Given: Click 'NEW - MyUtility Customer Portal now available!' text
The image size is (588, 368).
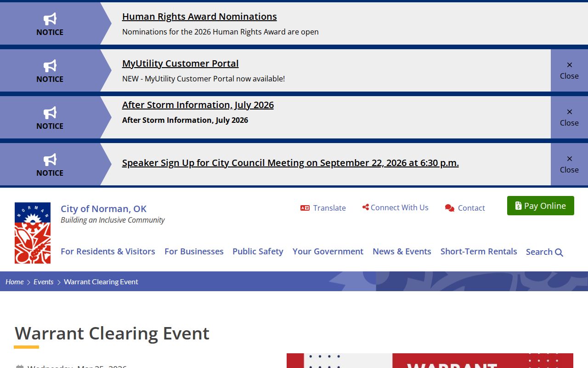Looking at the screenshot, I should [204, 79].
